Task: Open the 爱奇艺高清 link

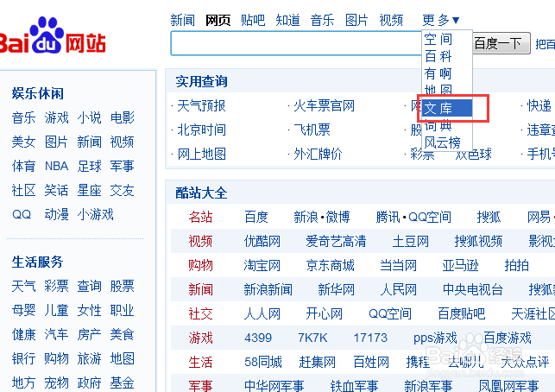Action: pyautogui.click(x=336, y=242)
